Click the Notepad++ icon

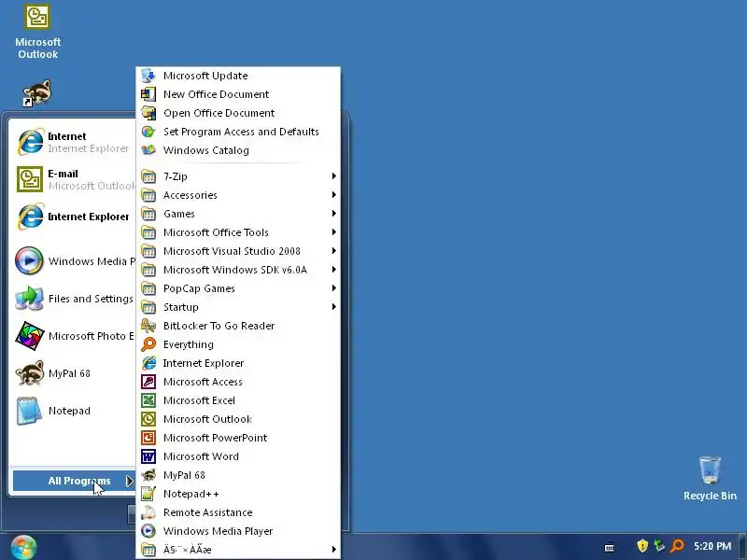tap(148, 494)
